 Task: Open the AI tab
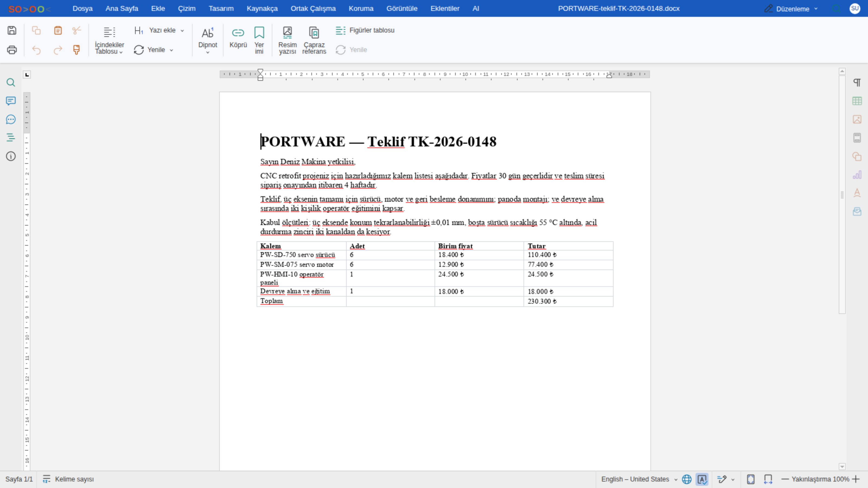coord(476,8)
